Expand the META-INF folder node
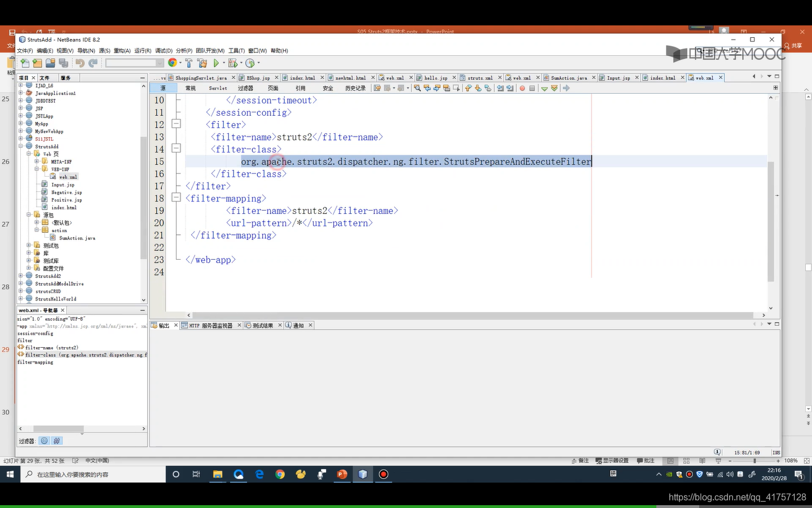 [x=37, y=161]
